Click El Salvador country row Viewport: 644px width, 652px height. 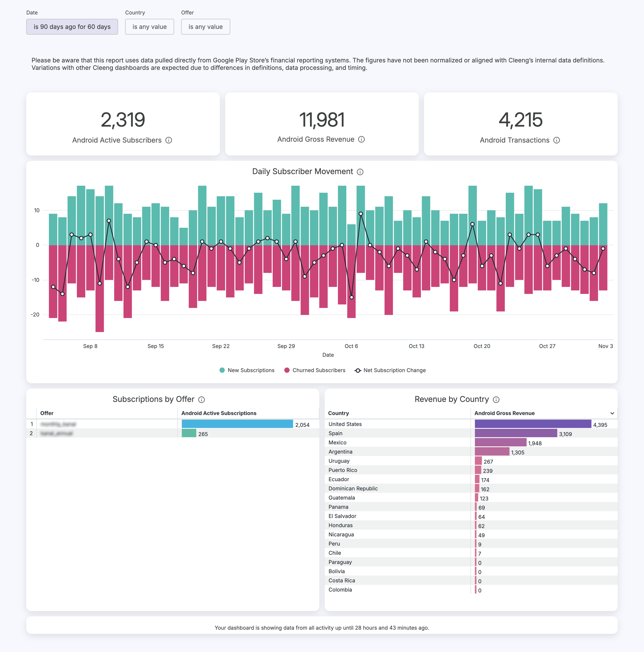coord(471,516)
